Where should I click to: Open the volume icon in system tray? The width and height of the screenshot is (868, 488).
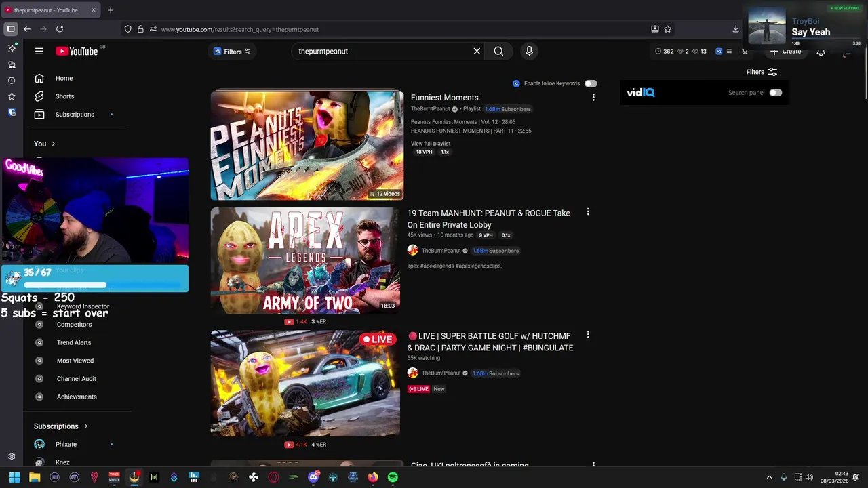[809, 477]
